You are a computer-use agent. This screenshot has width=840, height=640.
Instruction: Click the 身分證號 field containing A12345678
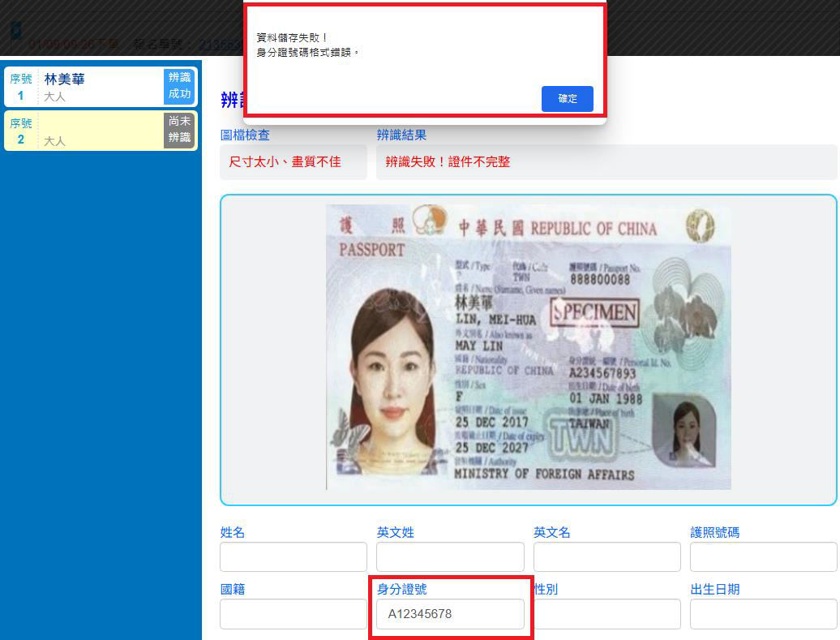[449, 614]
